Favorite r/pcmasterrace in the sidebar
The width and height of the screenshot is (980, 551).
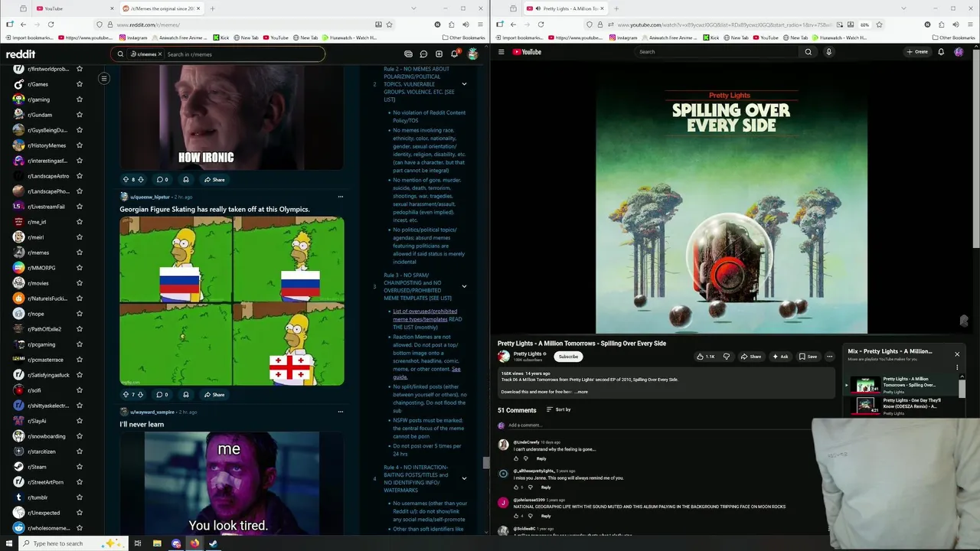[79, 360]
